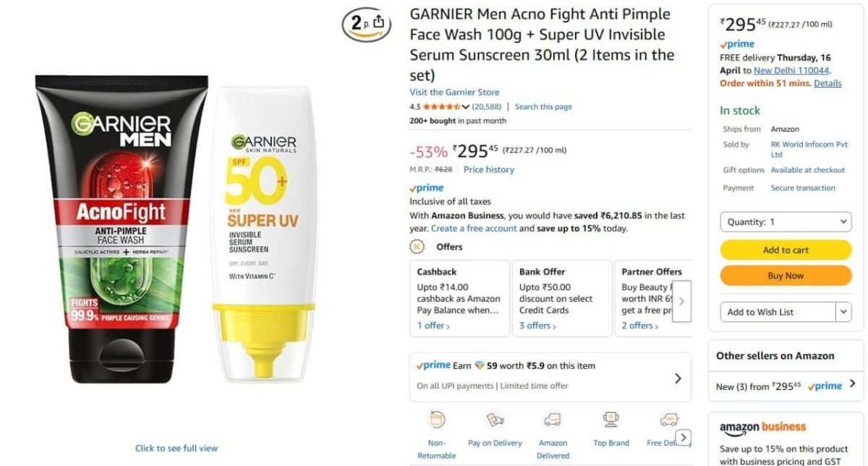Open the 20,588 ratings link
Image resolution: width=868 pixels, height=466 pixels.
[486, 106]
